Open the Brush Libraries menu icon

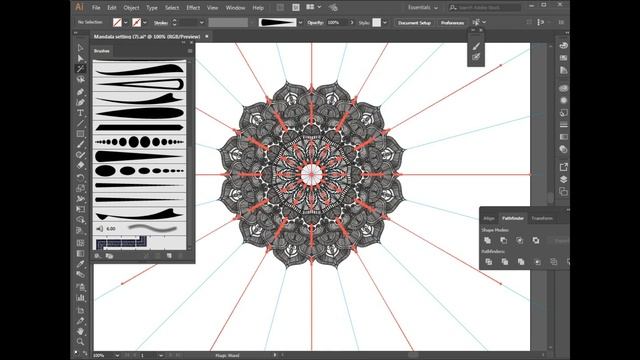point(98,256)
